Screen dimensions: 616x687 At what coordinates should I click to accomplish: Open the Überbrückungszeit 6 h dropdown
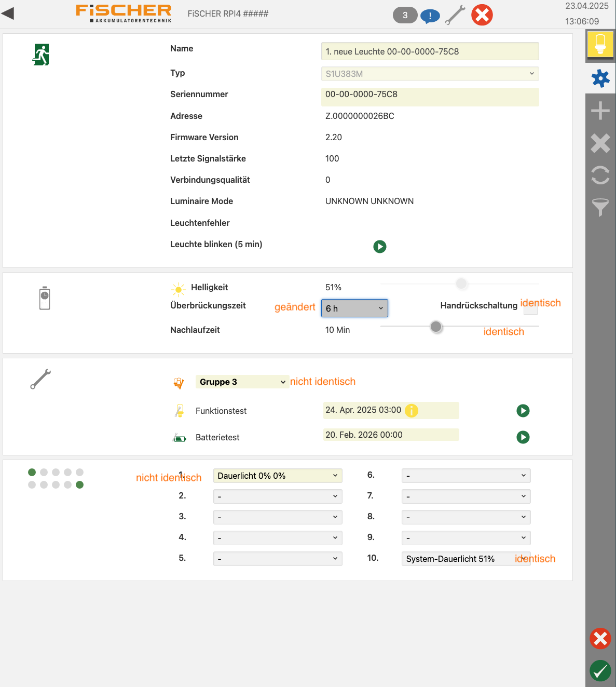pos(354,308)
